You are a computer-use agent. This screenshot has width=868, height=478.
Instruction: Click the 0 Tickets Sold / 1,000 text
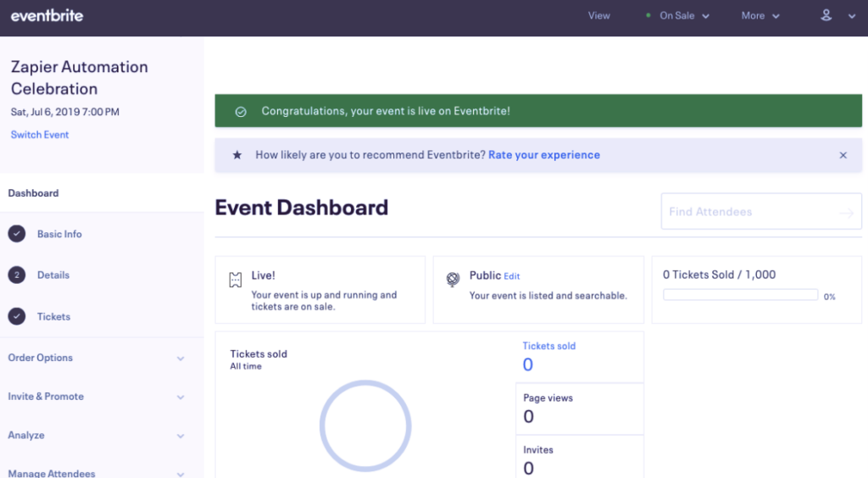click(x=719, y=275)
